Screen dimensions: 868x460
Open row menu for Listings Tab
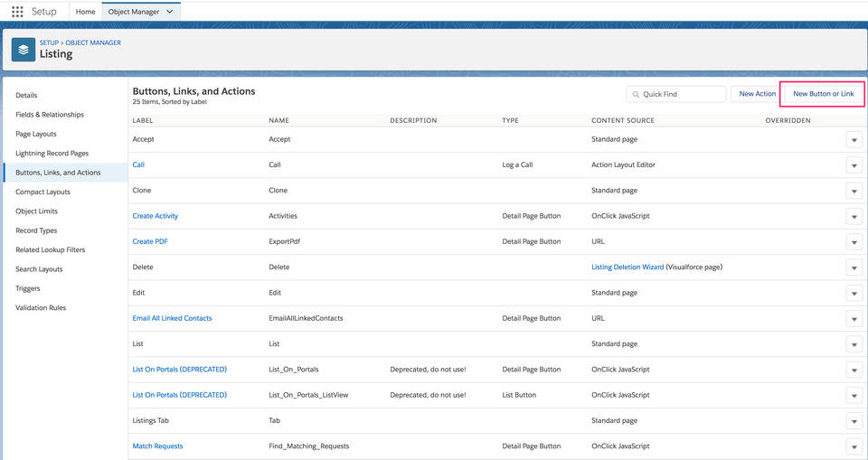point(854,421)
